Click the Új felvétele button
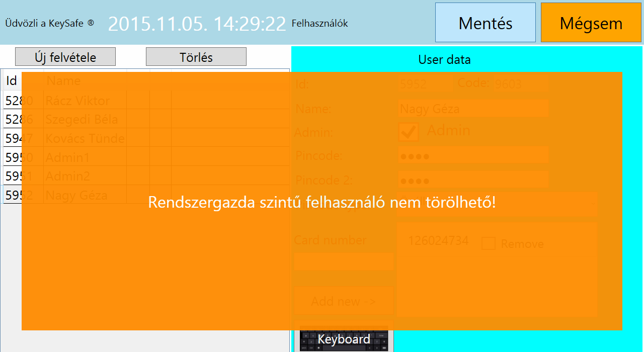 [x=65, y=57]
